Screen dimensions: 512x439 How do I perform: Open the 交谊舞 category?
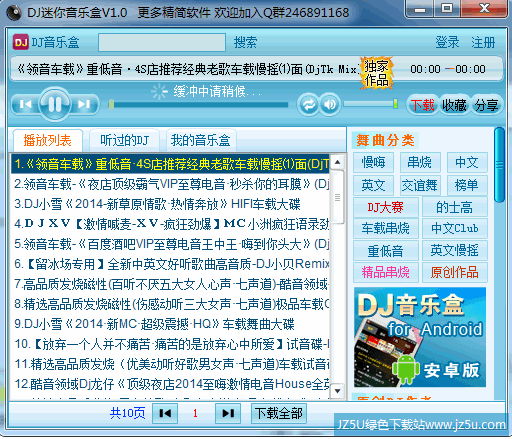coord(420,185)
